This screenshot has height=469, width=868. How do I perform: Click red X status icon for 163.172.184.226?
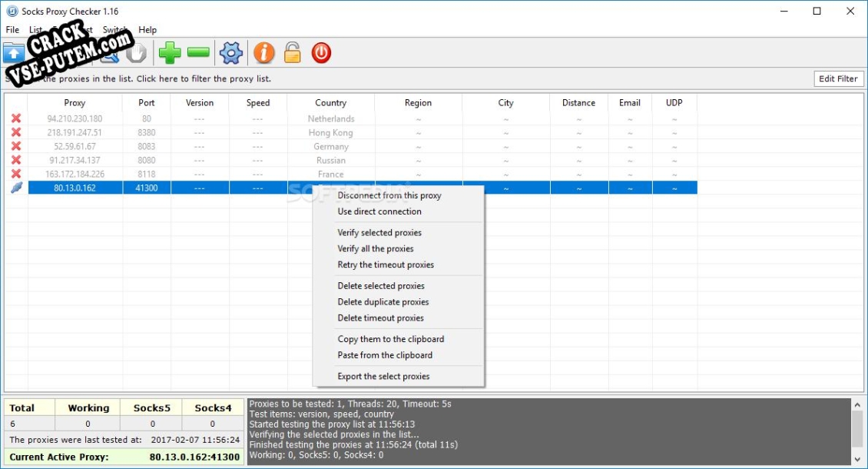[16, 174]
